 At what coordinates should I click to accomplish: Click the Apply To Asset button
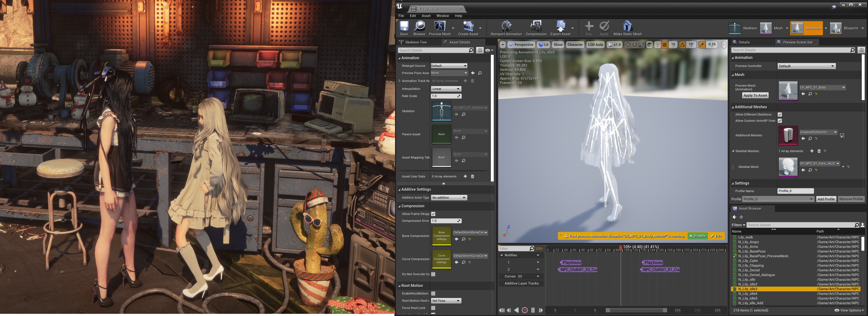pos(755,95)
